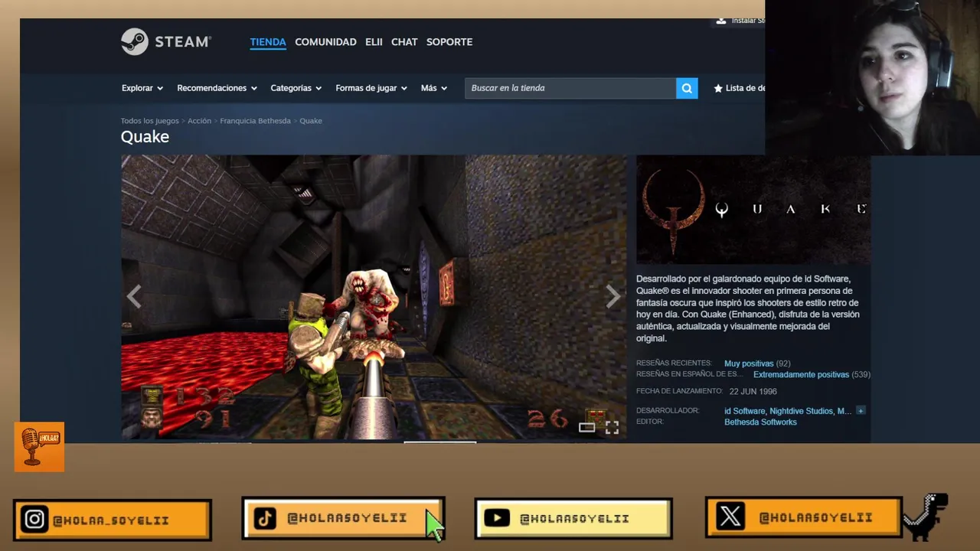This screenshot has height=551, width=980.
Task: Open SOPORTE page
Action: 449,41
